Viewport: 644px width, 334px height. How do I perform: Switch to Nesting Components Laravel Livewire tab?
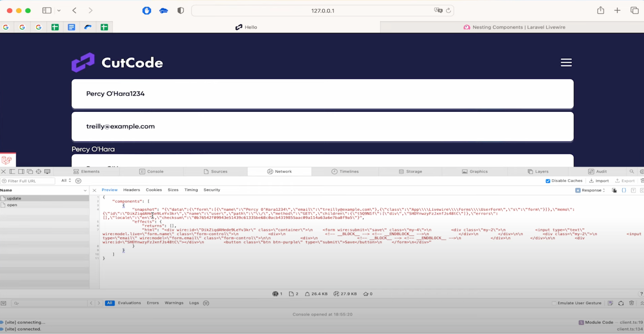[x=514, y=27]
